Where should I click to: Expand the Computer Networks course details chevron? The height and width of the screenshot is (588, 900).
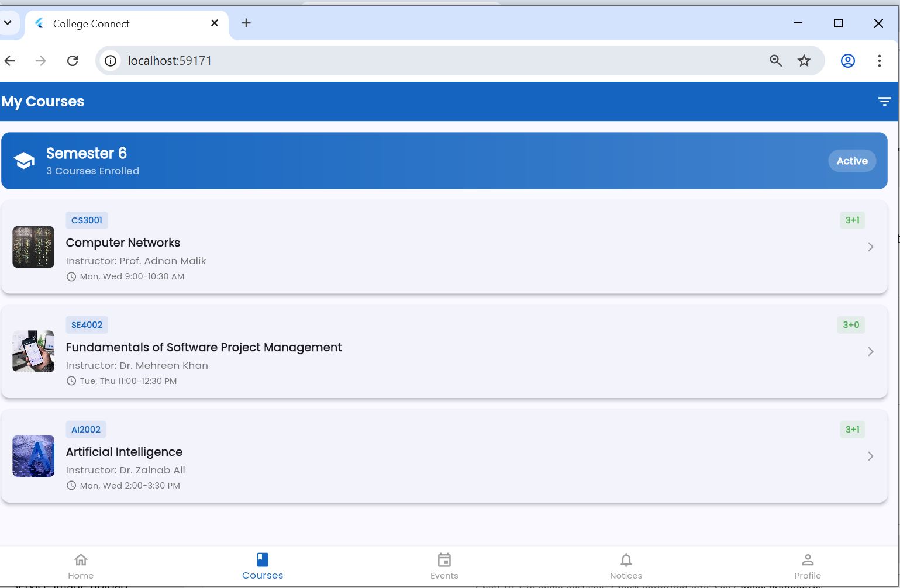(870, 247)
